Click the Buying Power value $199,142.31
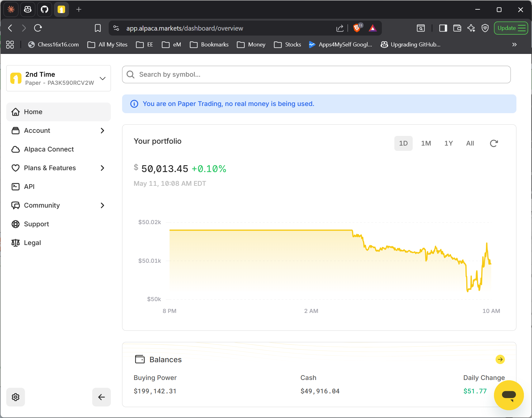 click(155, 391)
